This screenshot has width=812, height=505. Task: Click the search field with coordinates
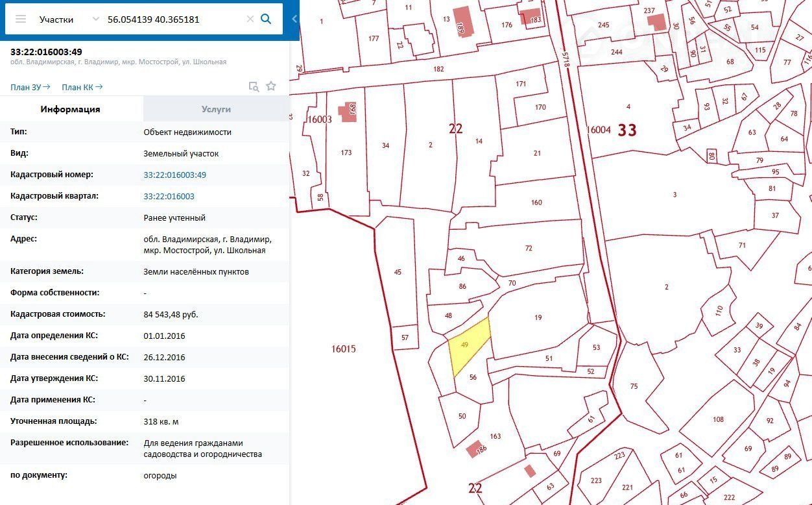point(172,19)
